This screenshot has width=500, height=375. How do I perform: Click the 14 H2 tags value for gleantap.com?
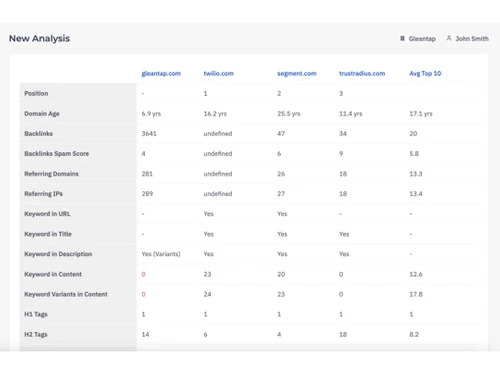pos(145,334)
